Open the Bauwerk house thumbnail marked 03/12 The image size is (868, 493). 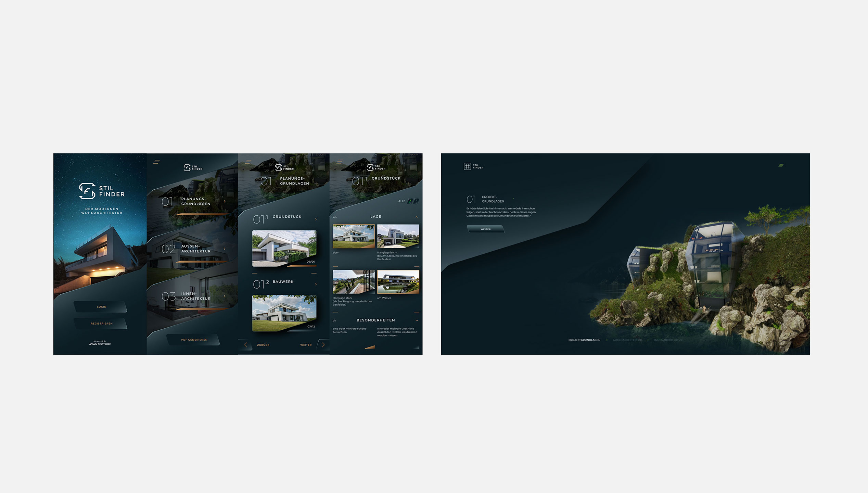tap(284, 313)
